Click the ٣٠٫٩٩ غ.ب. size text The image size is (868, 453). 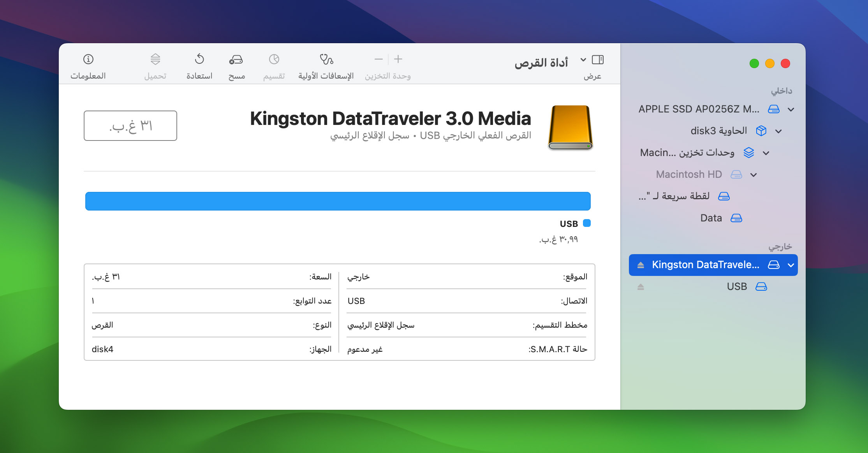pos(558,239)
